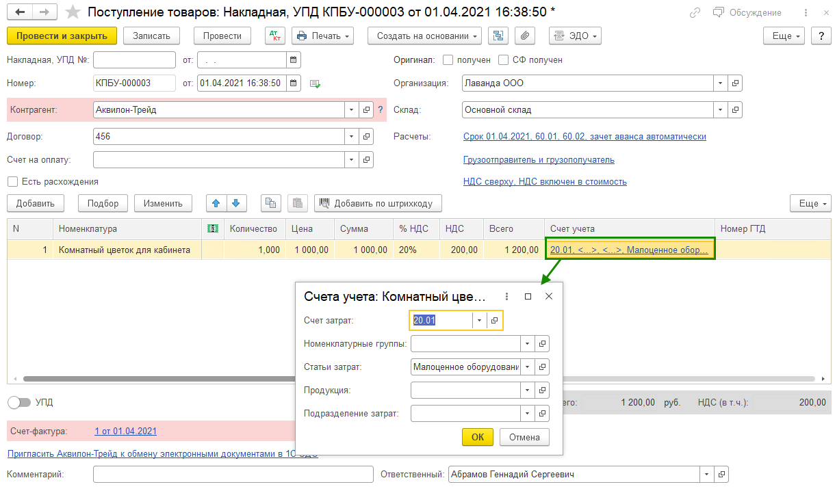
Task: Expand the Статьи затрат dropdown
Action: (x=527, y=367)
